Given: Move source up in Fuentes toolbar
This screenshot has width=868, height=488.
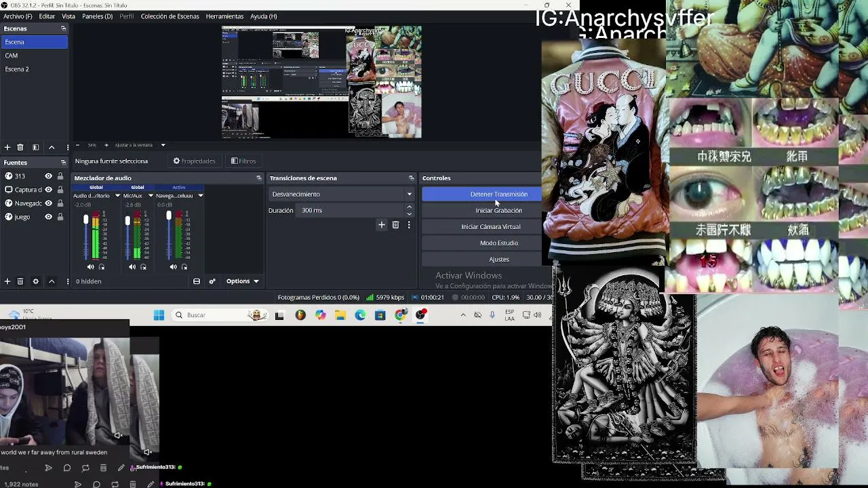Looking at the screenshot, I should [x=52, y=281].
